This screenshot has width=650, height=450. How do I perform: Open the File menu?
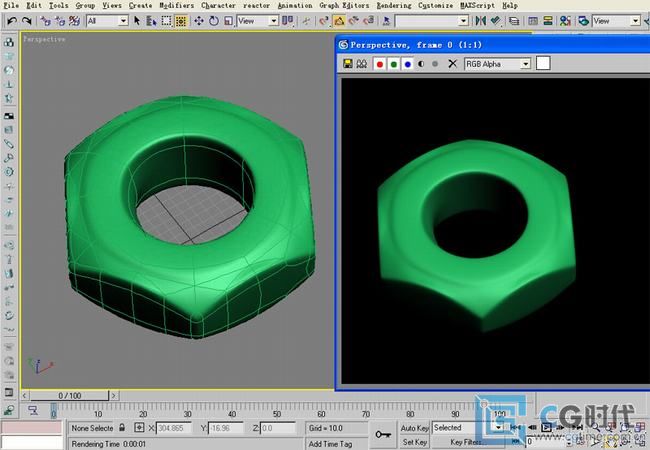(11, 5)
